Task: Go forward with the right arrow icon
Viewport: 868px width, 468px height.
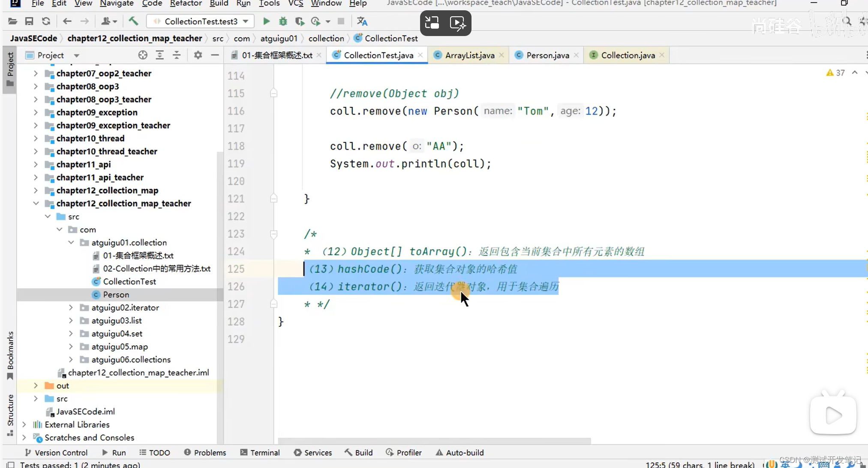Action: point(84,21)
